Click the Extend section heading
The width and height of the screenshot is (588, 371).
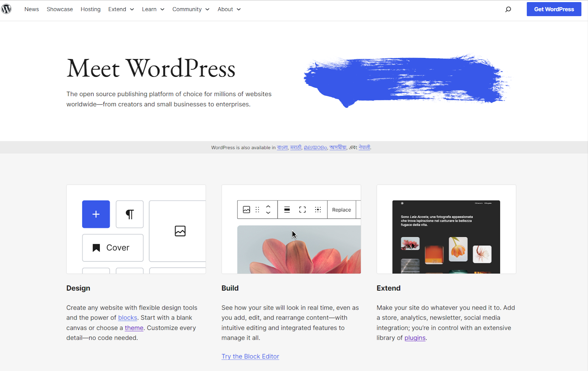(x=388, y=288)
